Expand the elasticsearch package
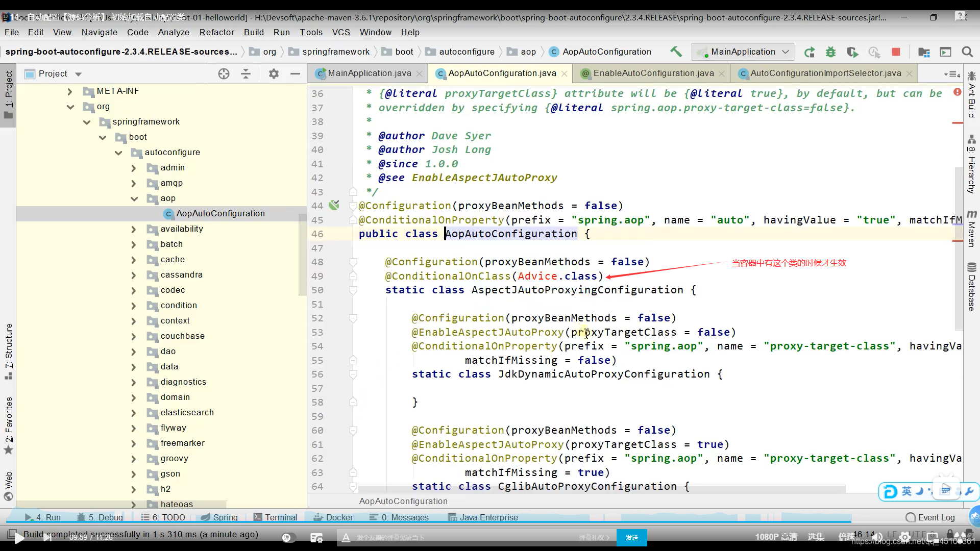980x551 pixels. coord(134,413)
